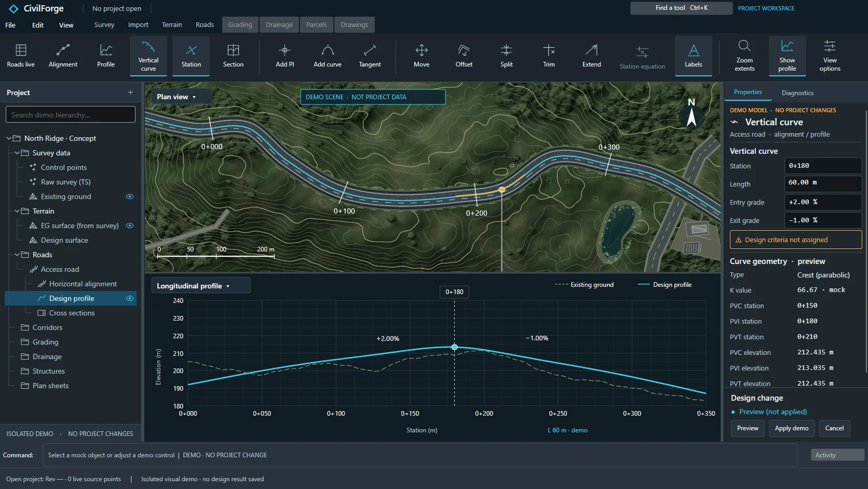Click the PVI marker on profile curve

[x=454, y=347]
